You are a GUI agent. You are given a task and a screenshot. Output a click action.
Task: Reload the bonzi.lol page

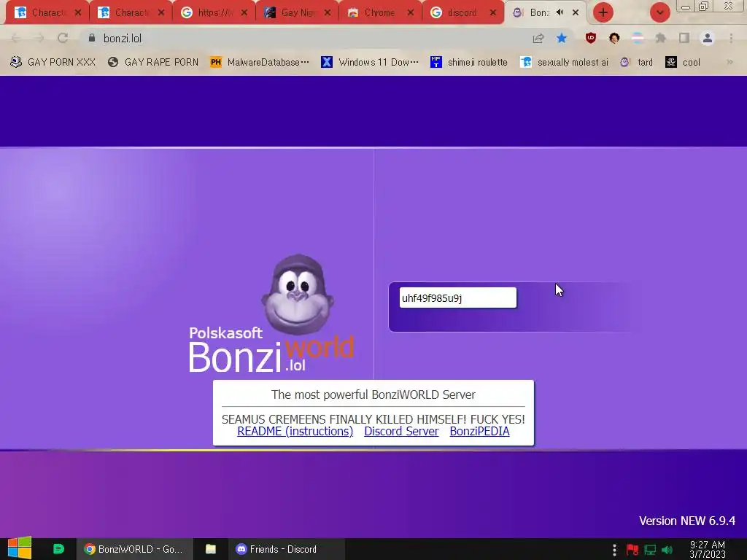63,38
